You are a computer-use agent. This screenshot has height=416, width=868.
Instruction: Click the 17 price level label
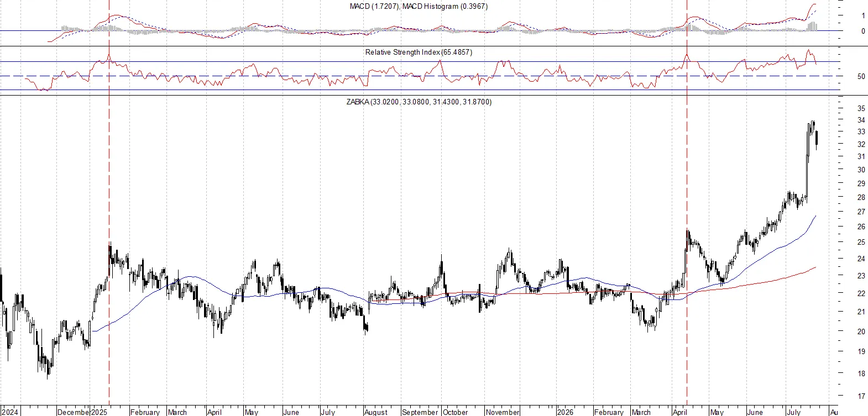pos(861,396)
